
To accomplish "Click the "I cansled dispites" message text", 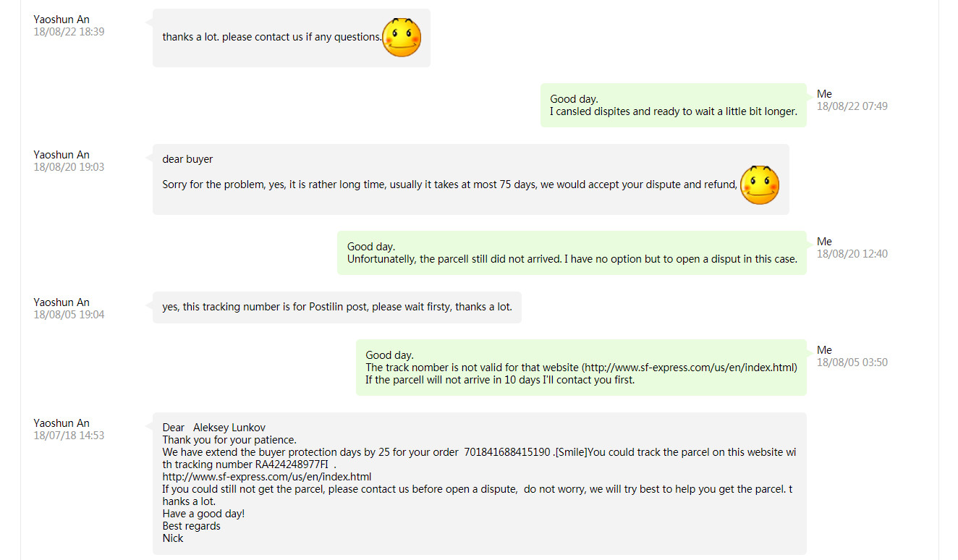I will 673,111.
